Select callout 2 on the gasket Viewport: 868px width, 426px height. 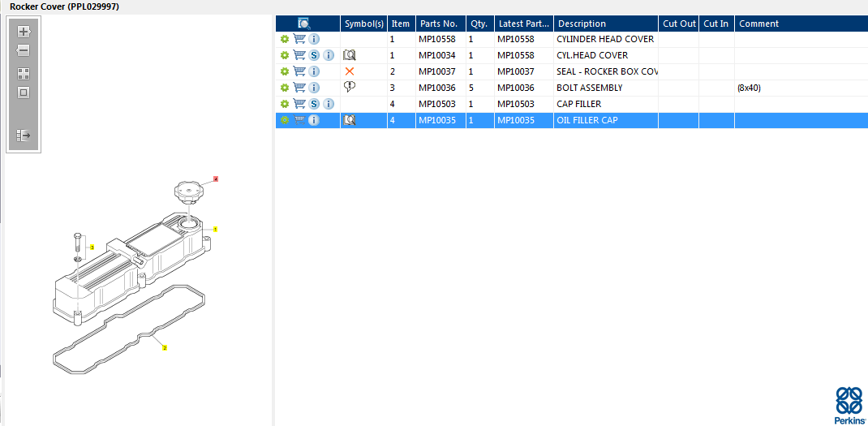(165, 348)
